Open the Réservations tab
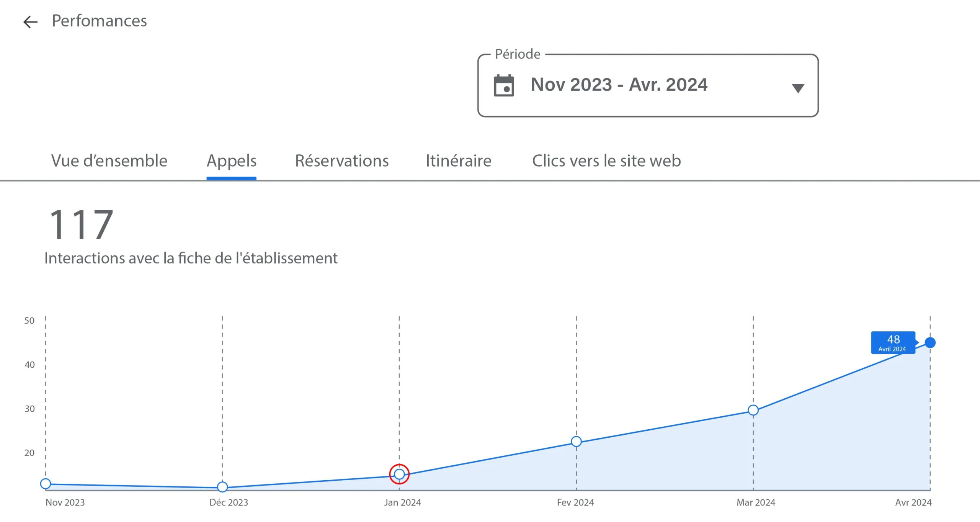 (x=341, y=161)
